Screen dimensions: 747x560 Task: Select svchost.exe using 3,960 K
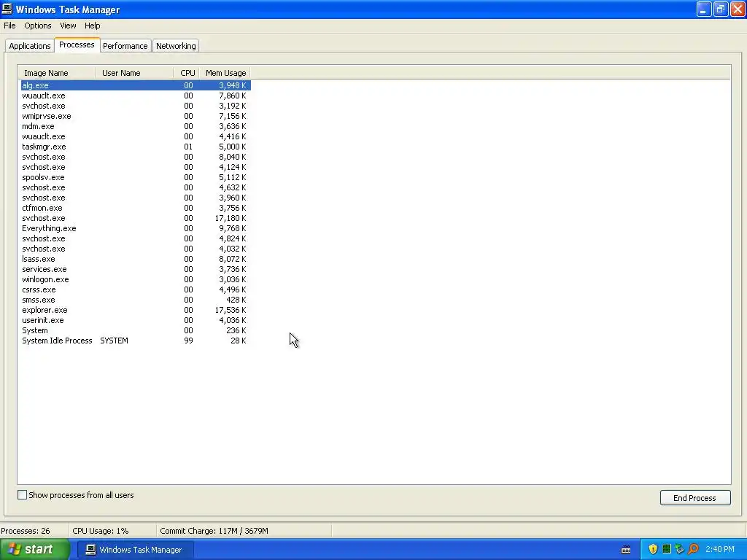(136, 198)
